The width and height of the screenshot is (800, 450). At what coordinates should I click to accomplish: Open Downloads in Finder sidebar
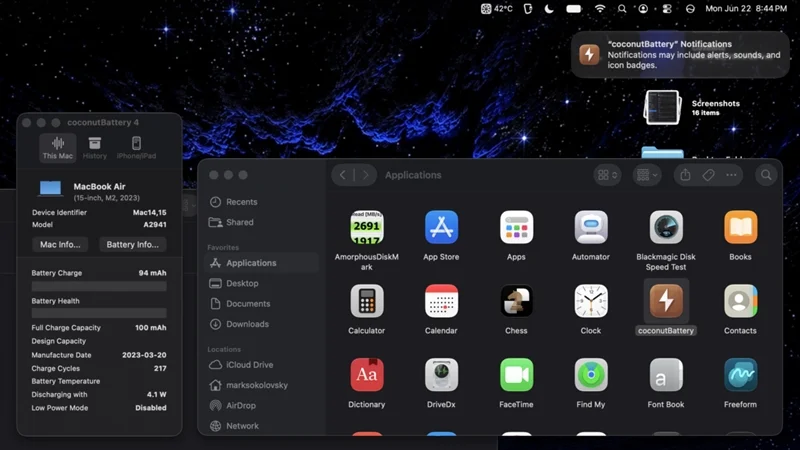coord(262,324)
